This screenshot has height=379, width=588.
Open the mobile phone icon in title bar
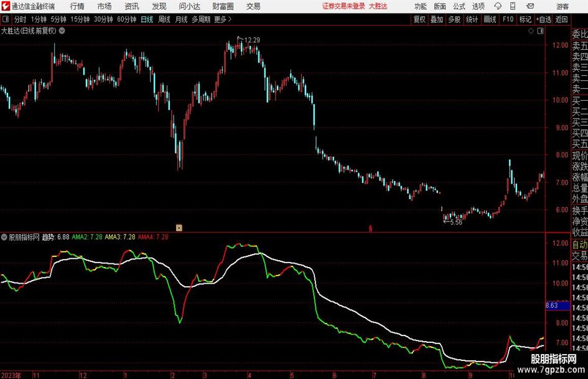click(513, 6)
